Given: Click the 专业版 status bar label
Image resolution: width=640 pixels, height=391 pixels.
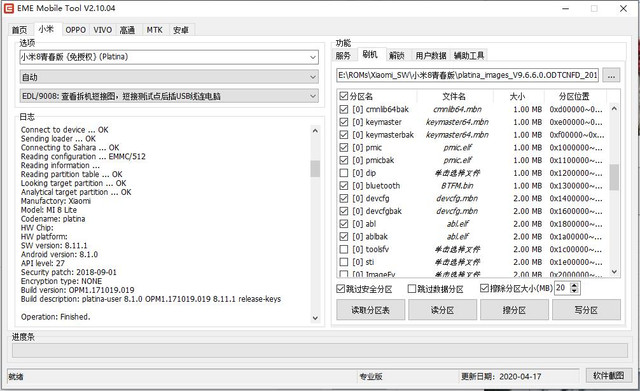Looking at the screenshot, I should pyautogui.click(x=371, y=376).
